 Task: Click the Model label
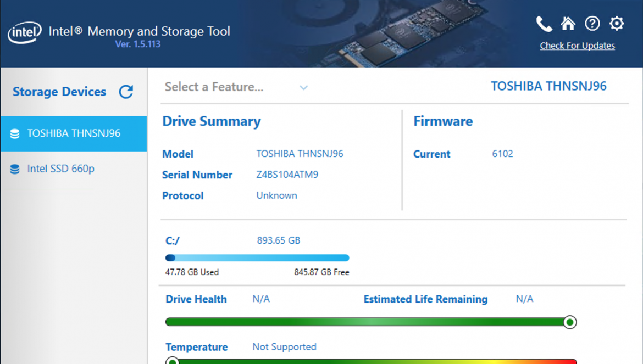pos(178,154)
